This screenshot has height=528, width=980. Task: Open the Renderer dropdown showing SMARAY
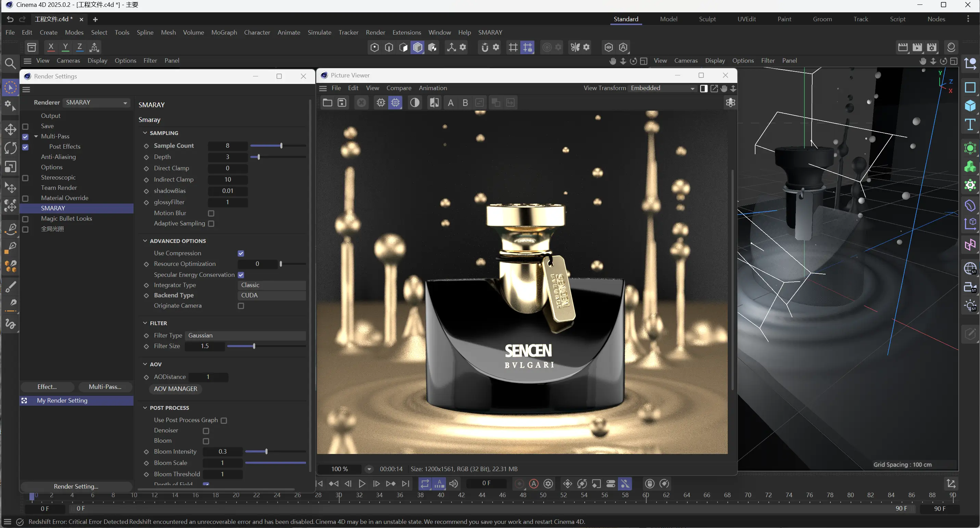tap(96, 102)
